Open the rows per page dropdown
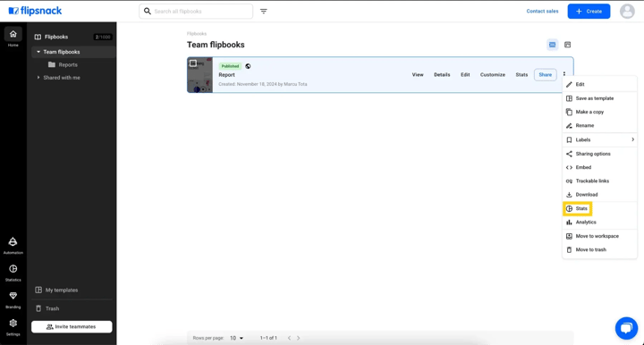 (x=236, y=338)
